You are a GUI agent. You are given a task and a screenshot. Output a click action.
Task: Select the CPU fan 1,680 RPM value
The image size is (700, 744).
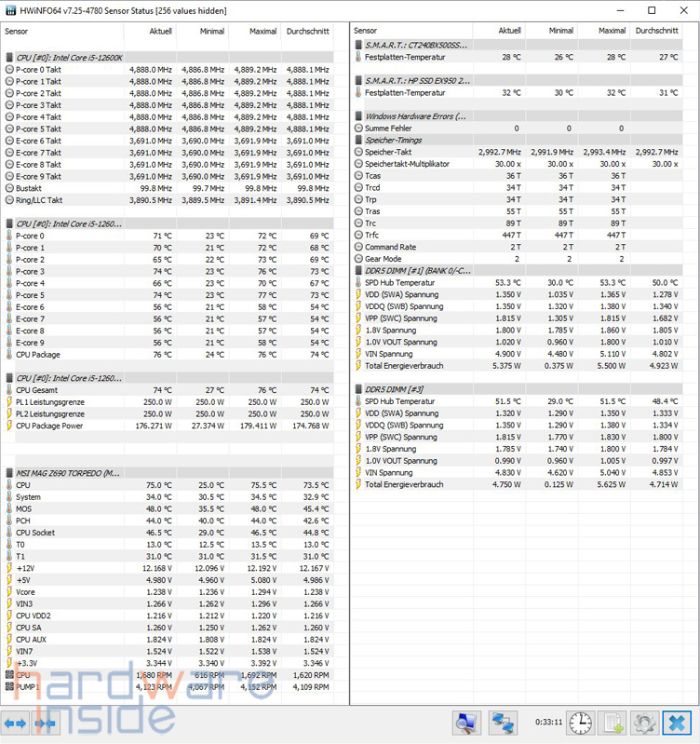point(155,675)
